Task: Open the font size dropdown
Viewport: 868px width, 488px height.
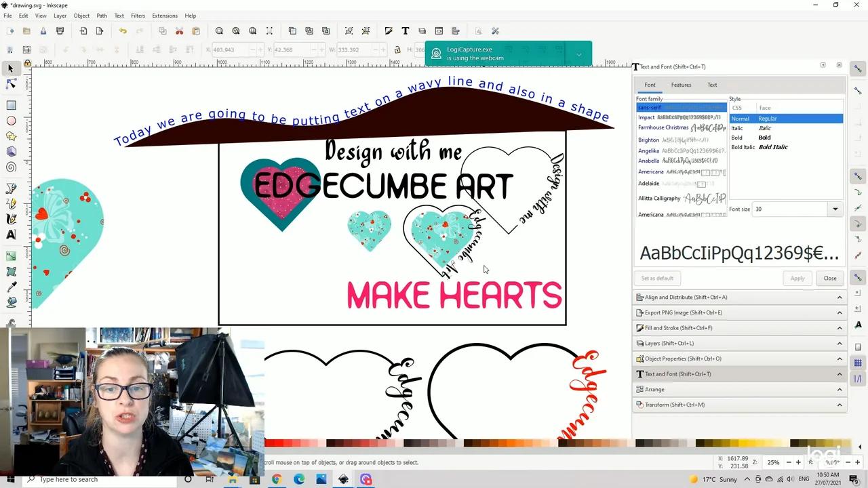Action: [835, 209]
